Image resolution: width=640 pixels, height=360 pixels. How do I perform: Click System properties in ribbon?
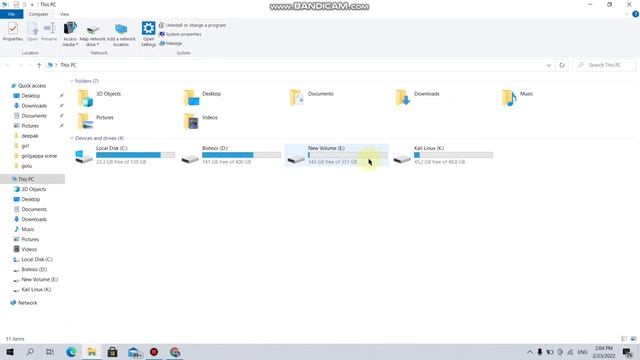(x=180, y=34)
